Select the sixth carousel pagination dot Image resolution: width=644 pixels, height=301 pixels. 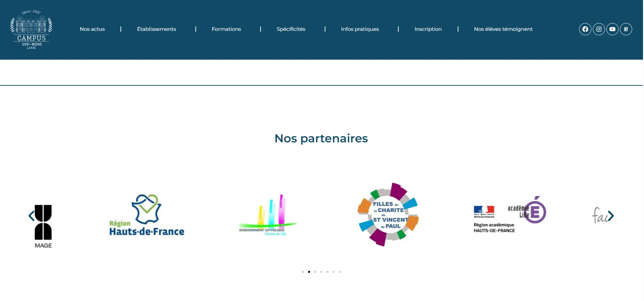click(334, 272)
